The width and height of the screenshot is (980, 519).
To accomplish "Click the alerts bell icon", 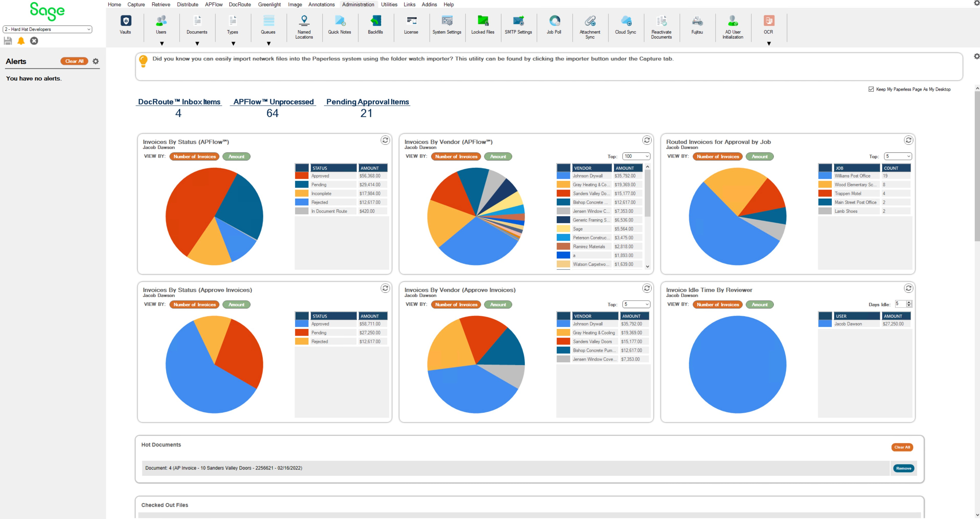I will (21, 41).
